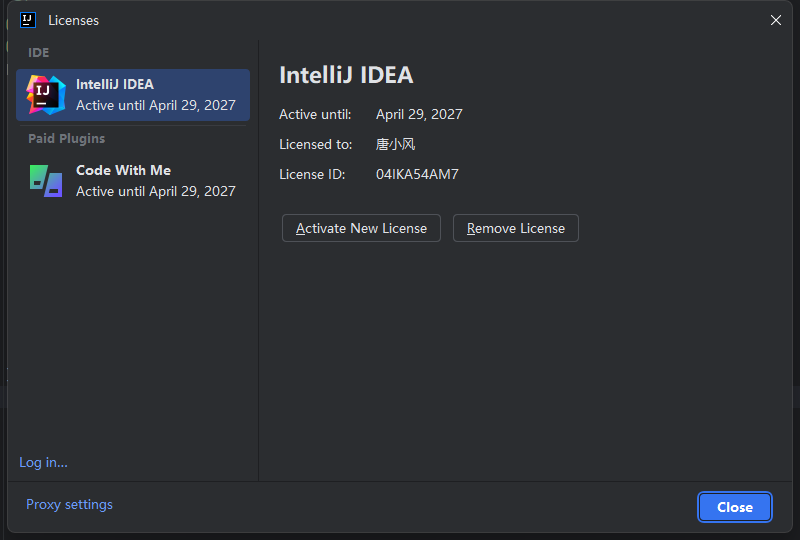Click Remove License button
Screen dimensions: 800x540
516,228
